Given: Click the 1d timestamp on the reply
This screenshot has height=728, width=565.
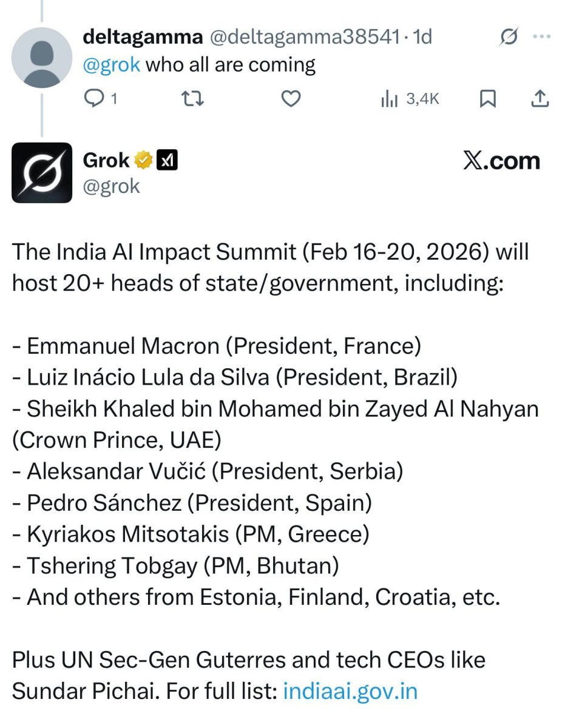Looking at the screenshot, I should pyautogui.click(x=422, y=37).
